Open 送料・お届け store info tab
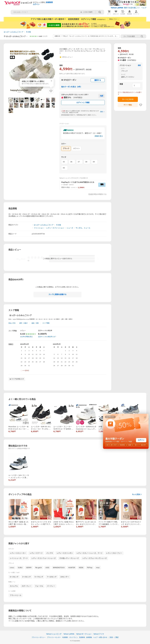Viewport: 150px width, 644px height. point(23,323)
